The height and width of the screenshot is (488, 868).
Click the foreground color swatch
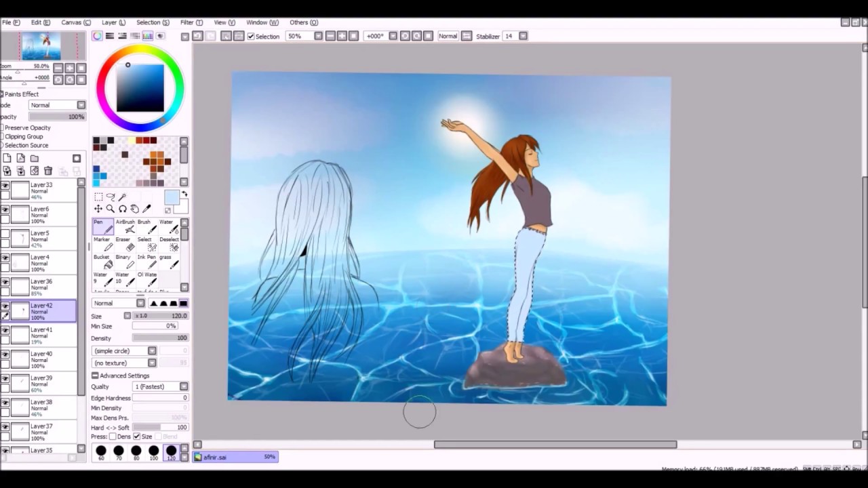171,198
